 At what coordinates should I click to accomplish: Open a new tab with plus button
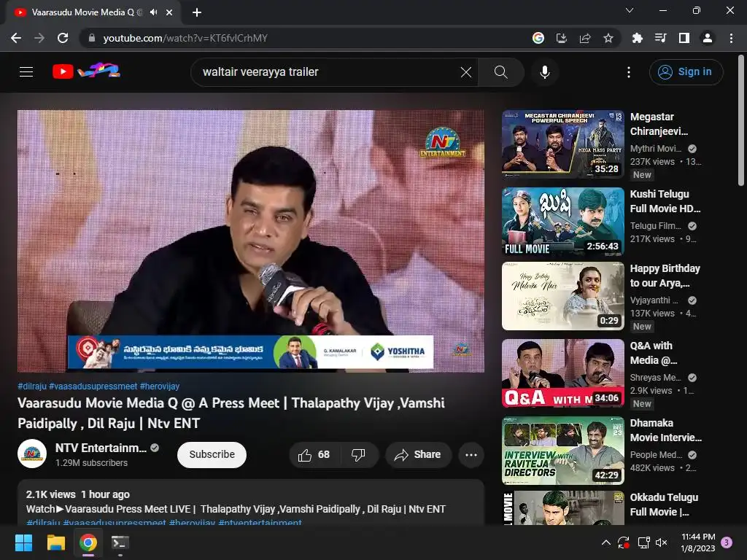197,12
